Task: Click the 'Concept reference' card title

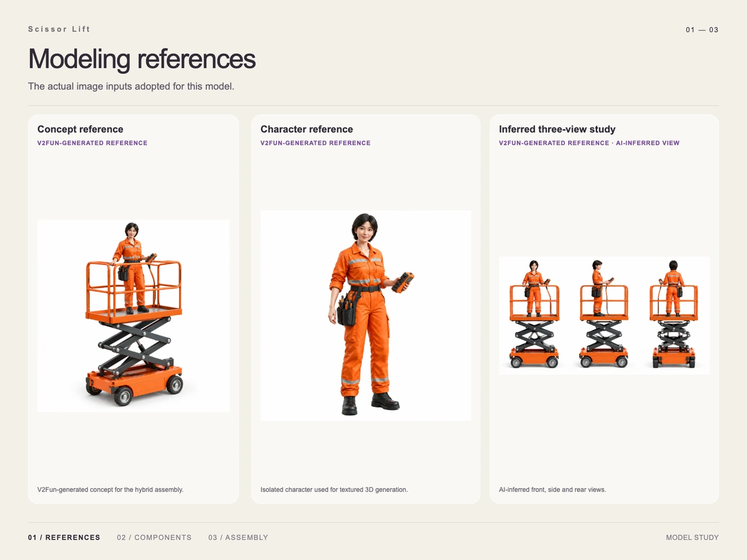Action: click(x=81, y=129)
